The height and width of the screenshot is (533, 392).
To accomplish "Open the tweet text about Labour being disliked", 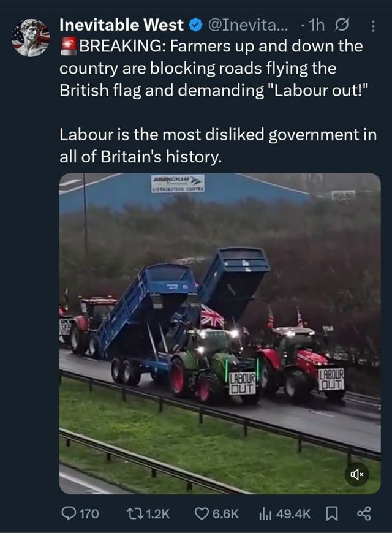I will [218, 145].
